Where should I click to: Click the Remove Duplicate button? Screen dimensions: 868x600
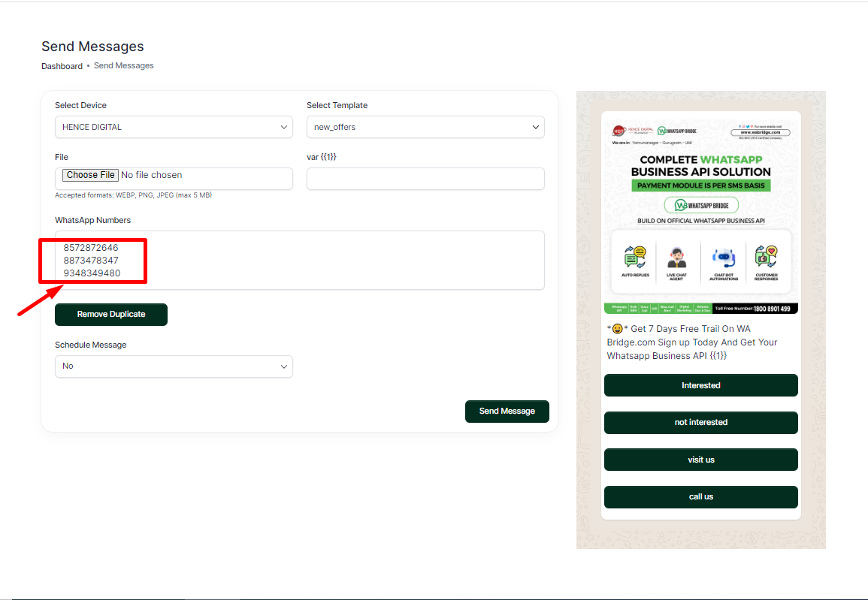(x=110, y=314)
